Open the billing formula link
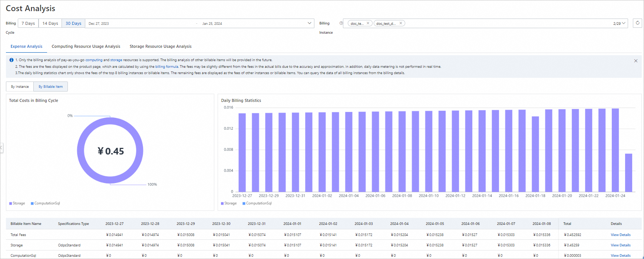This screenshot has width=644, height=259. point(166,67)
